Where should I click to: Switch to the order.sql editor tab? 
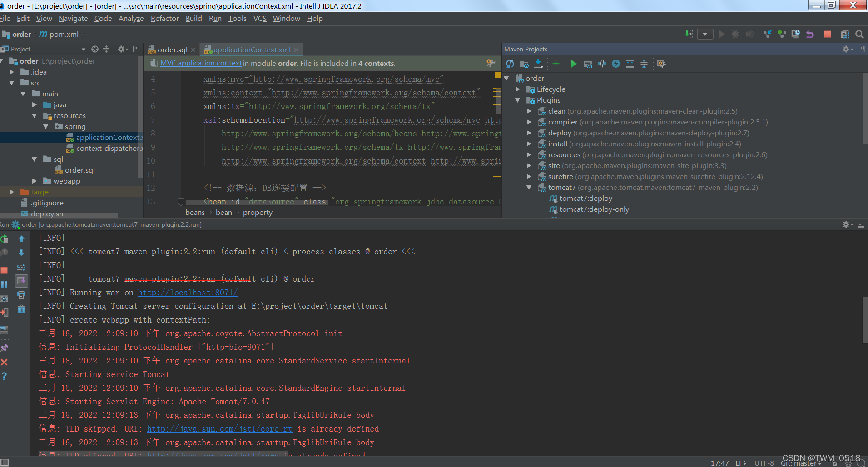point(172,50)
